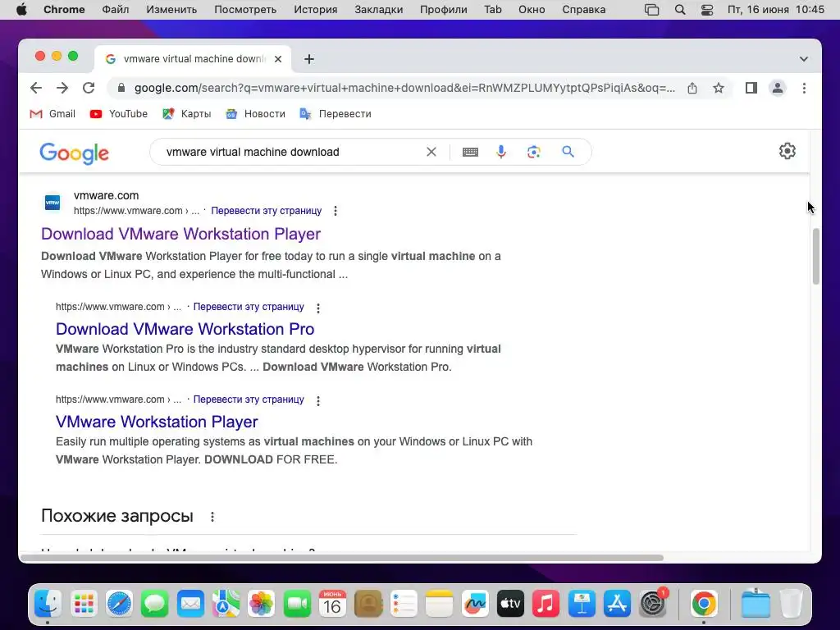Close the vmware search tab
Screen dimensions: 840x630
tap(278, 59)
